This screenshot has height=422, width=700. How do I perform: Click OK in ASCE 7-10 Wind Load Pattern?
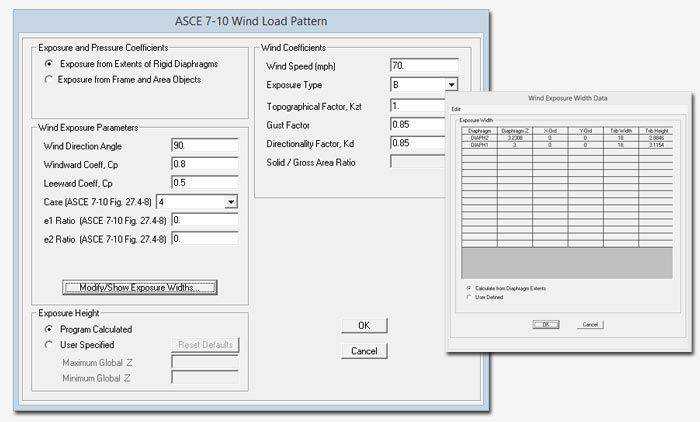coord(364,326)
